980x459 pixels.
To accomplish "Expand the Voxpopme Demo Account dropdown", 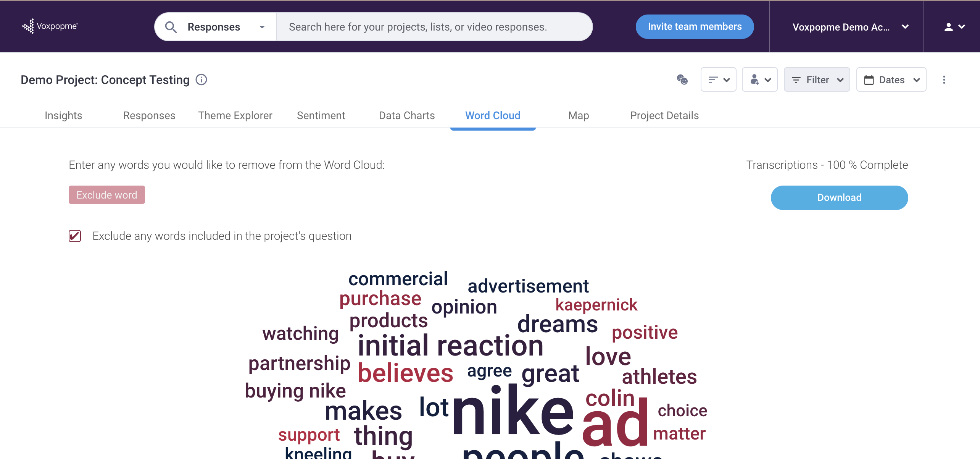I will coord(850,27).
